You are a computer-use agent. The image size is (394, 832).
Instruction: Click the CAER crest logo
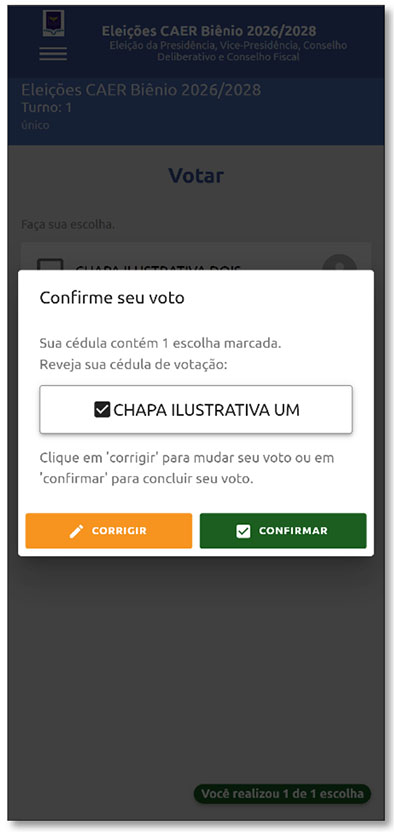(x=54, y=23)
